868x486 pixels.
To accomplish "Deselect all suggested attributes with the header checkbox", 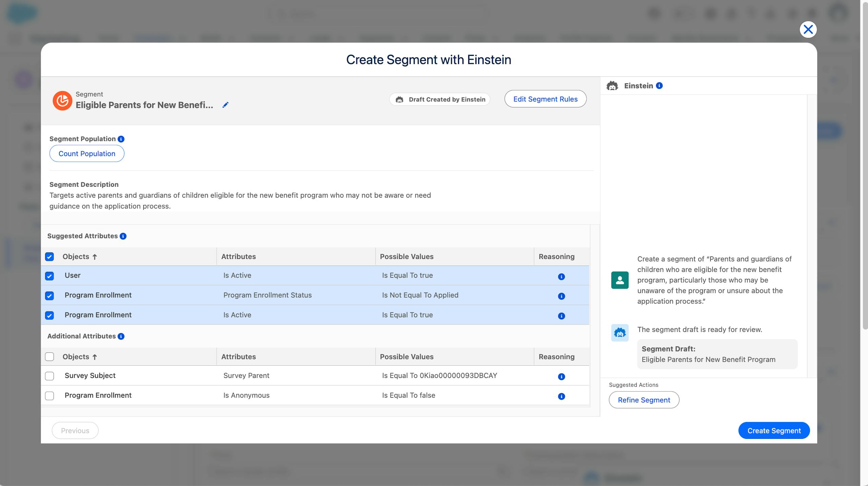I will 50,257.
